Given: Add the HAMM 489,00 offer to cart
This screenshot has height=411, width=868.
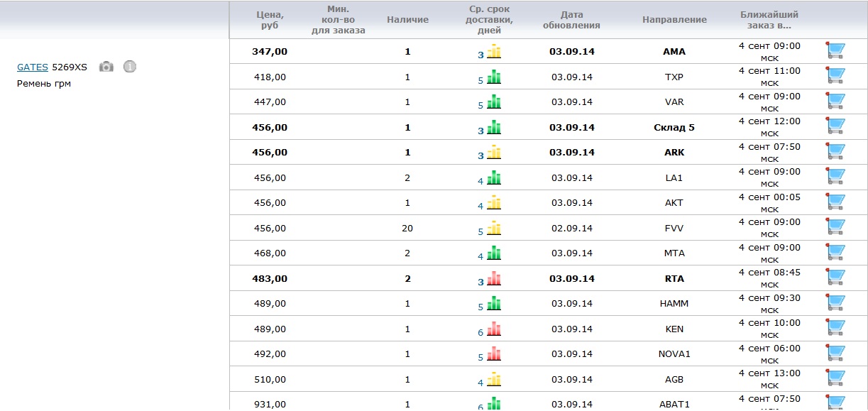Looking at the screenshot, I should [836, 302].
